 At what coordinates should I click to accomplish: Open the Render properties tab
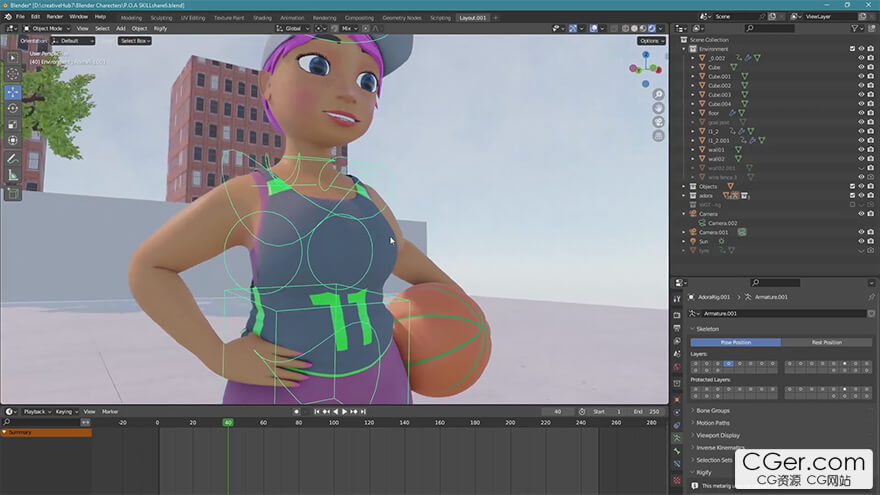click(677, 315)
